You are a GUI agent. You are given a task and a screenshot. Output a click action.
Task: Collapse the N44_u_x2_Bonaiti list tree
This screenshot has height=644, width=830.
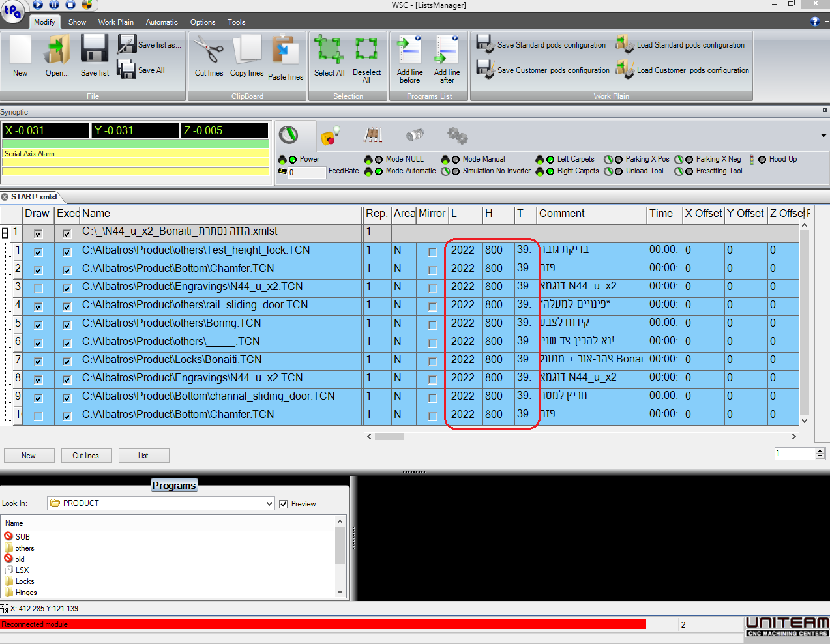pyautogui.click(x=5, y=231)
